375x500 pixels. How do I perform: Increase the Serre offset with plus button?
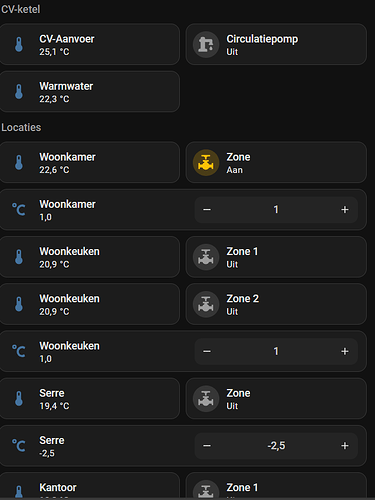[x=345, y=446]
